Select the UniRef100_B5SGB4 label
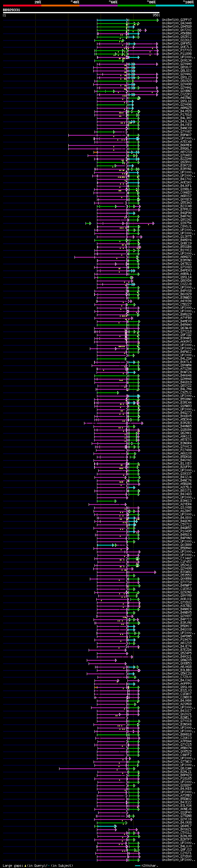 (176, 247)
